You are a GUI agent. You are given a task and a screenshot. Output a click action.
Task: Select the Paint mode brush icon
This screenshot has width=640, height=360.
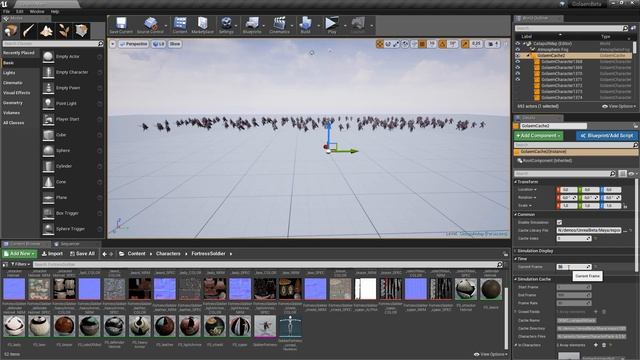(x=29, y=31)
